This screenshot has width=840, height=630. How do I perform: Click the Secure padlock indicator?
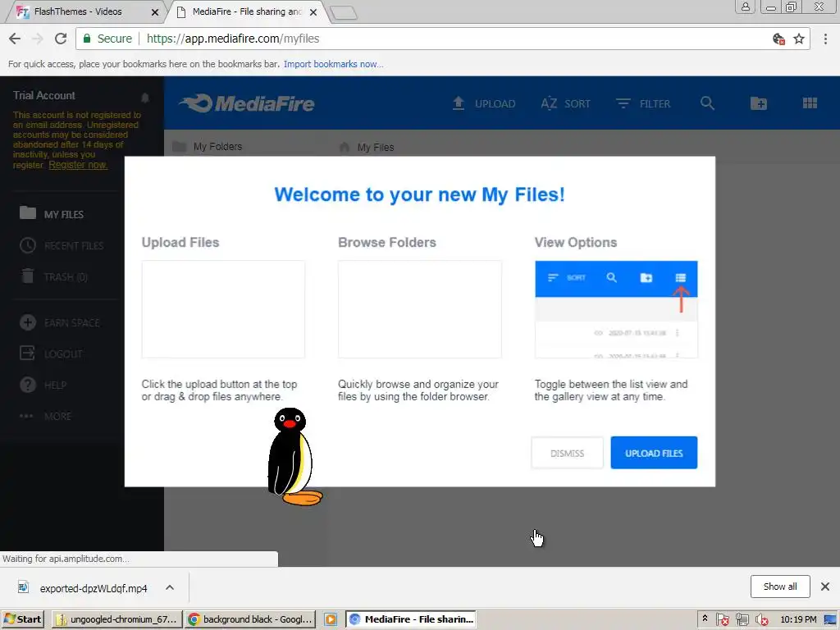[107, 39]
